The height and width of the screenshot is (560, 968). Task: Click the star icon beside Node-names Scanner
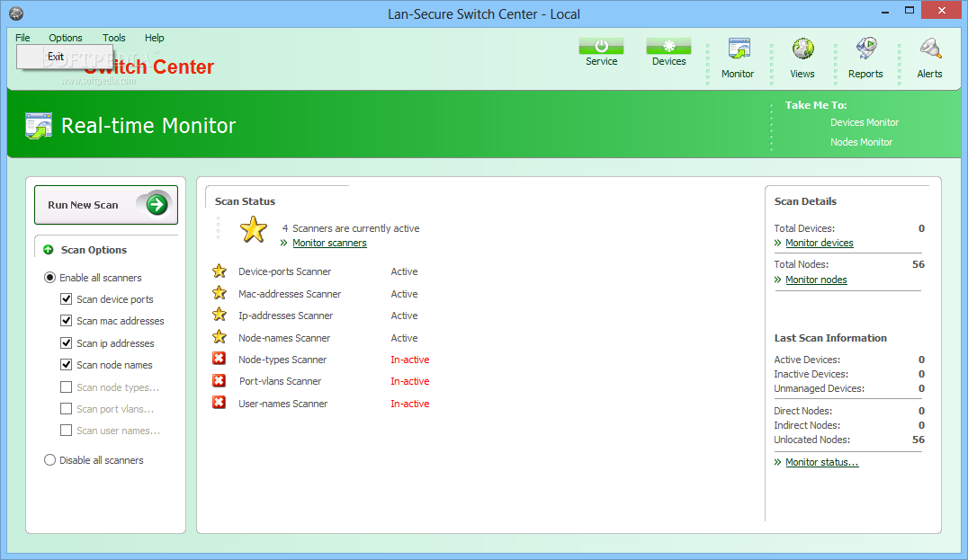(x=220, y=337)
